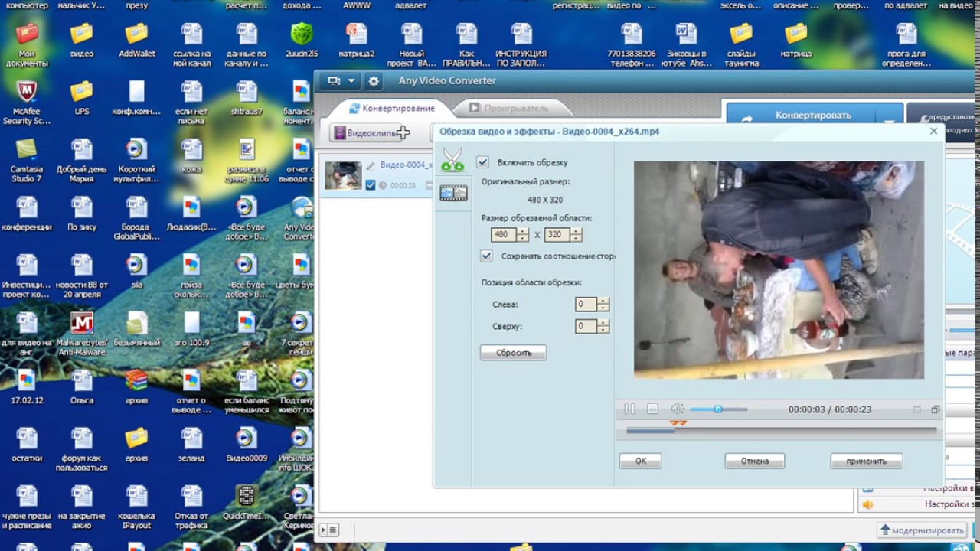Viewport: 980px width, 551px height.
Task: Toggle Сохранять соотношение сторон checkbox
Action: point(486,256)
